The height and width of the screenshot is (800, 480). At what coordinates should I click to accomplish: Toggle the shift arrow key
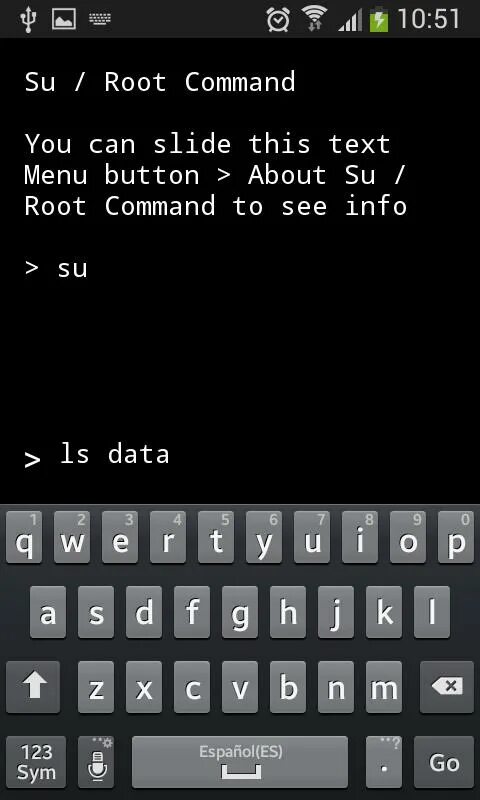coord(33,687)
